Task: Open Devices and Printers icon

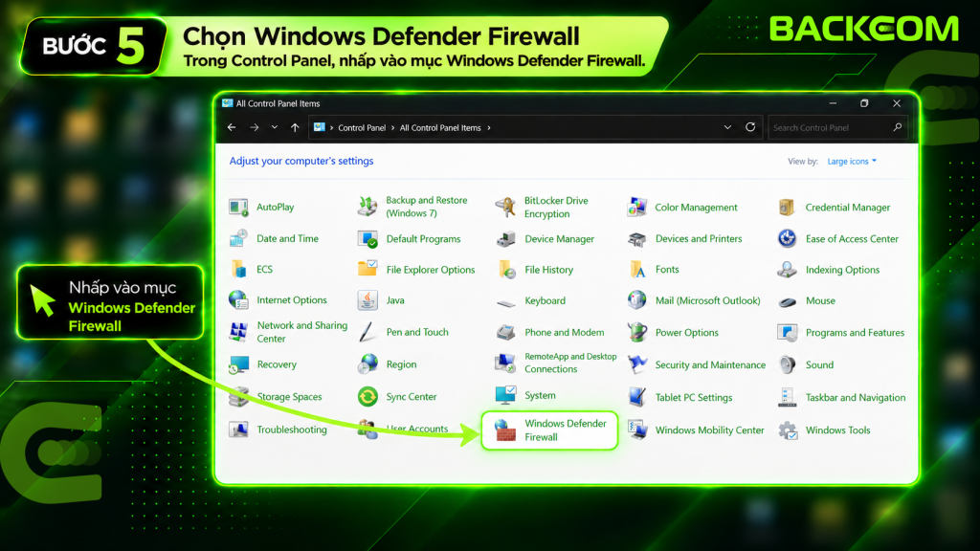Action: tap(636, 238)
